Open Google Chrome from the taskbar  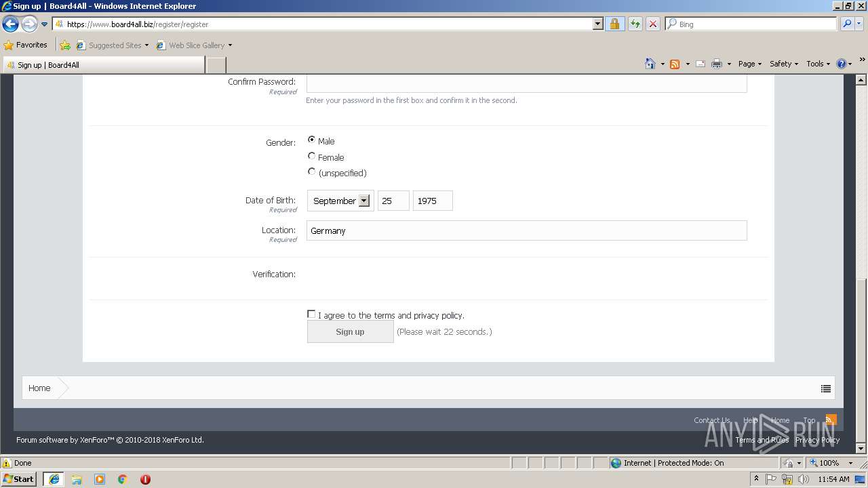coord(123,479)
